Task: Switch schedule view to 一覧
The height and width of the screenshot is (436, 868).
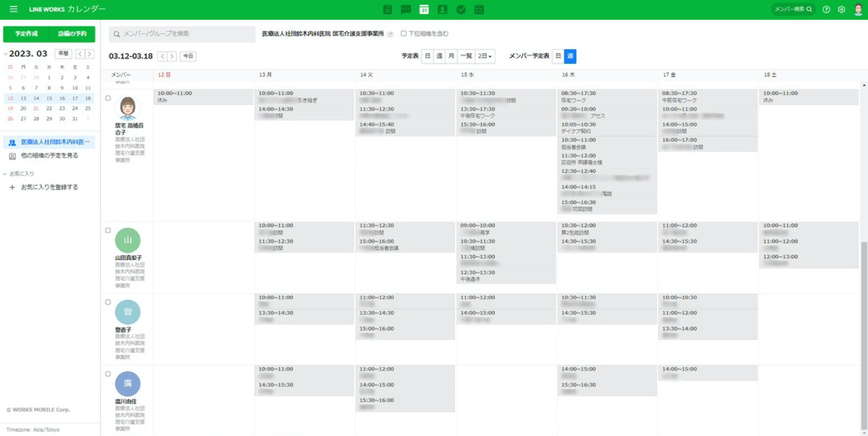Action: tap(466, 56)
